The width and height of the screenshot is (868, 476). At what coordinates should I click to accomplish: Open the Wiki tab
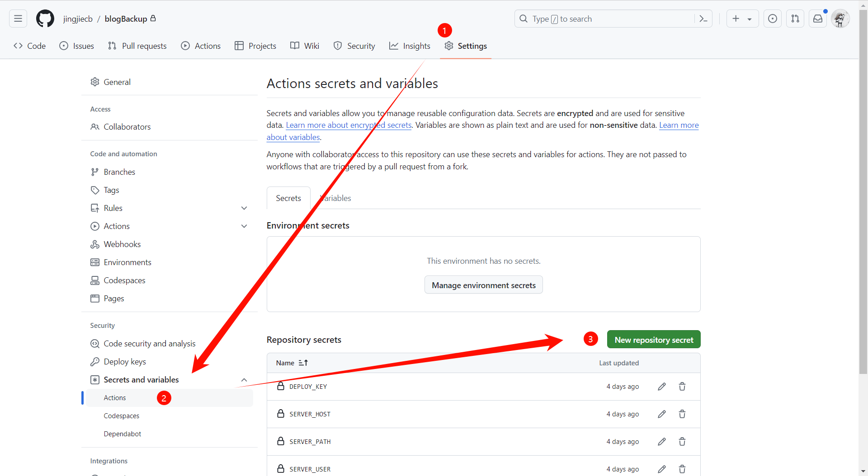click(305, 46)
